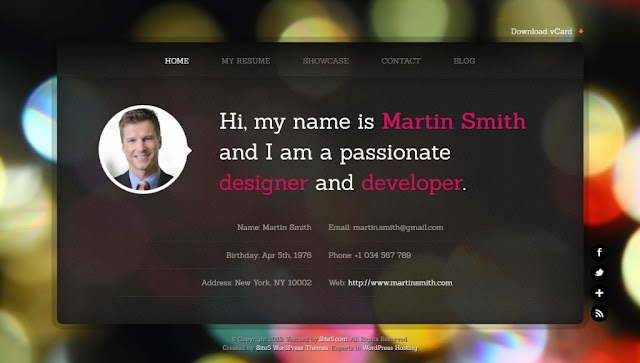Click the orange download arrow icon
Viewport: 640px width, 363px height.
pyautogui.click(x=581, y=31)
